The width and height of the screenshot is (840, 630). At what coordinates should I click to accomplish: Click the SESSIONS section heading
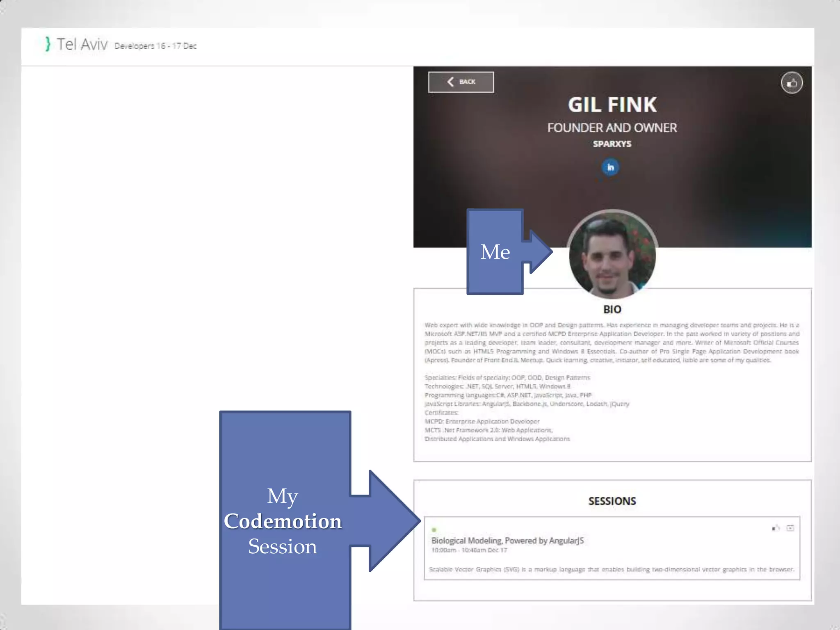click(612, 501)
